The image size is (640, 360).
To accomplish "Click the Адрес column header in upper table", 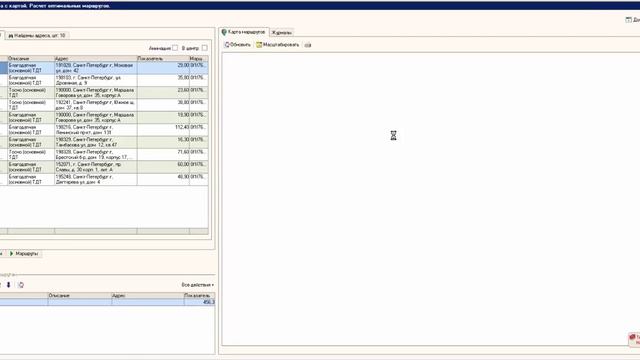I will coord(96,59).
